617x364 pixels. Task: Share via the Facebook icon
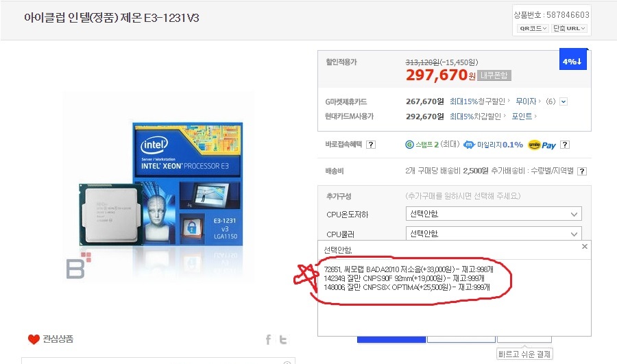(268, 339)
